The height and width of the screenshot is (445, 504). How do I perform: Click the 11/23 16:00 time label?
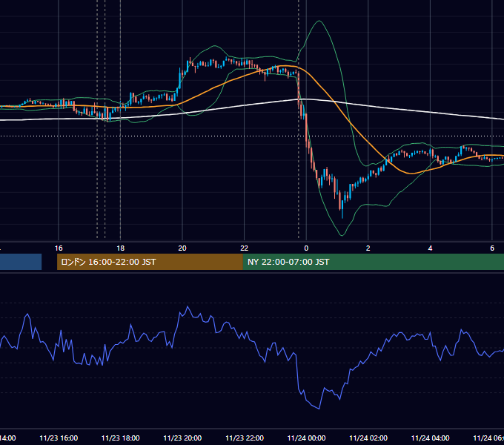(59, 438)
